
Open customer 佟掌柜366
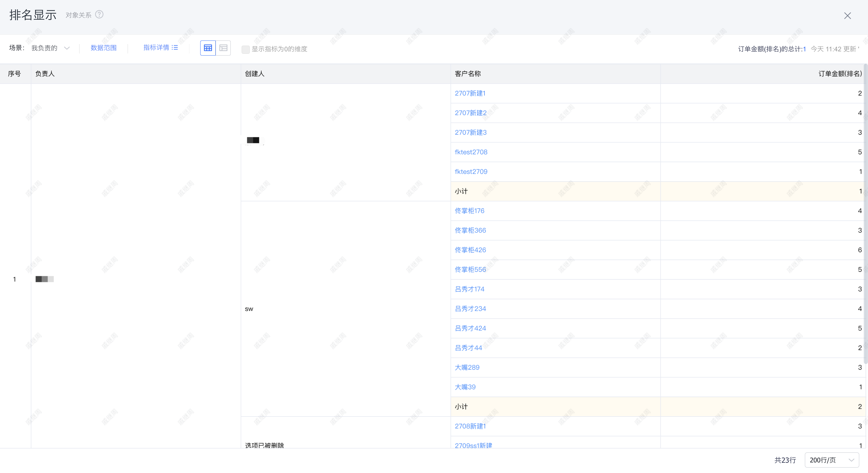pyautogui.click(x=470, y=230)
